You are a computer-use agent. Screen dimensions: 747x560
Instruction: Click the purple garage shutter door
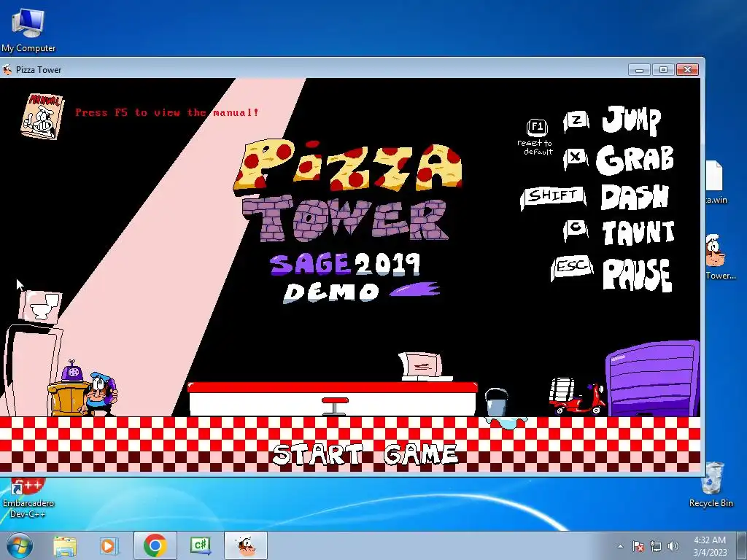point(652,378)
